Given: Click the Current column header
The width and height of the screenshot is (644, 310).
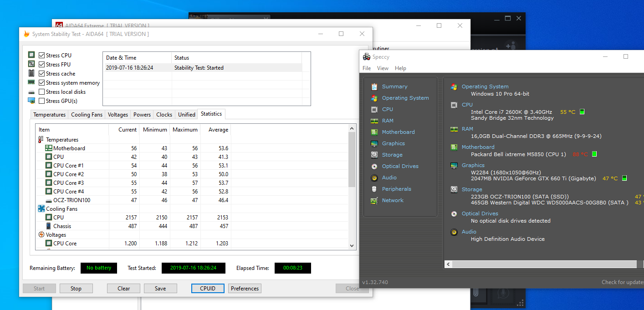Looking at the screenshot, I should pyautogui.click(x=124, y=130).
